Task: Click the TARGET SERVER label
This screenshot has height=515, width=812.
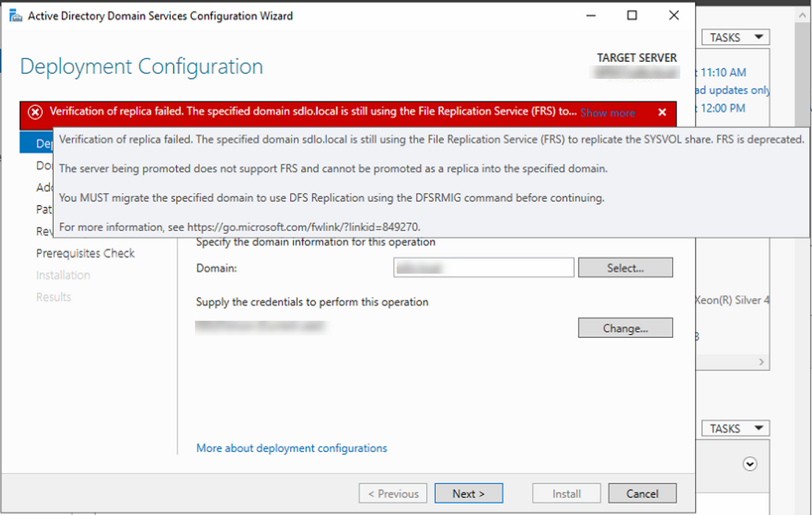Action: pyautogui.click(x=637, y=57)
